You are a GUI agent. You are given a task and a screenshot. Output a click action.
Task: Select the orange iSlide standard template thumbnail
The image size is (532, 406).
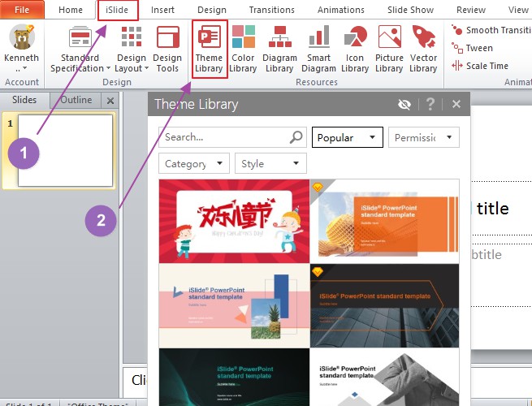pyautogui.click(x=384, y=221)
